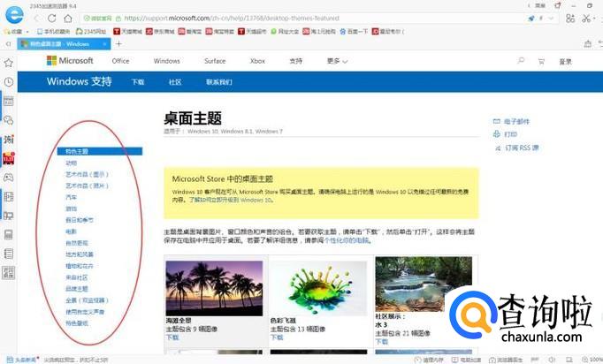This screenshot has height=364, width=603.
Task: Expand the favorites 收藏 dropdown arrow
Action: click(27, 32)
